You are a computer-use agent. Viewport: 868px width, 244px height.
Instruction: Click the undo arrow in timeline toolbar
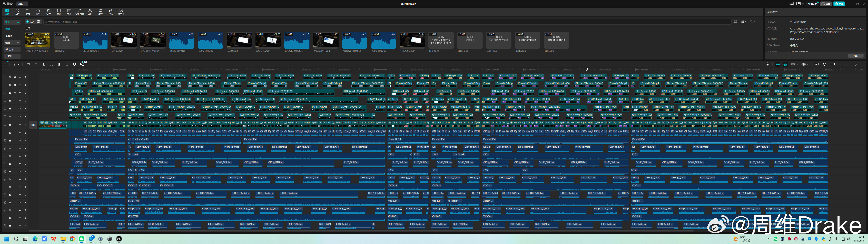[x=29, y=64]
